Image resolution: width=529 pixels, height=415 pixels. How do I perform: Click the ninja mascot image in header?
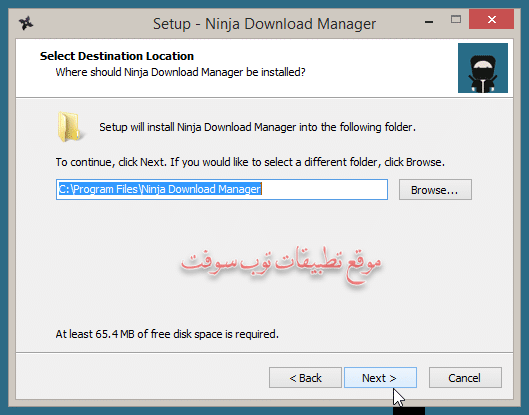coord(483,68)
